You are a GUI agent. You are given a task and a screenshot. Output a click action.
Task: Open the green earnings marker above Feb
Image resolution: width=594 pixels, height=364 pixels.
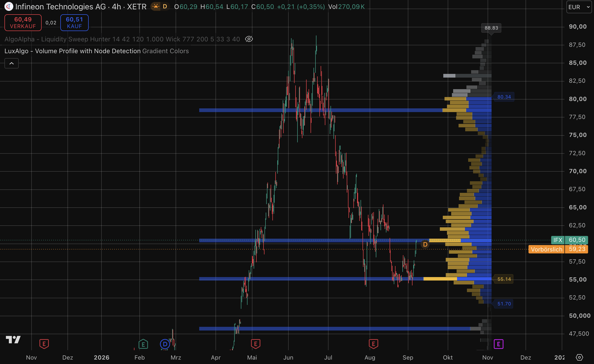tap(143, 344)
